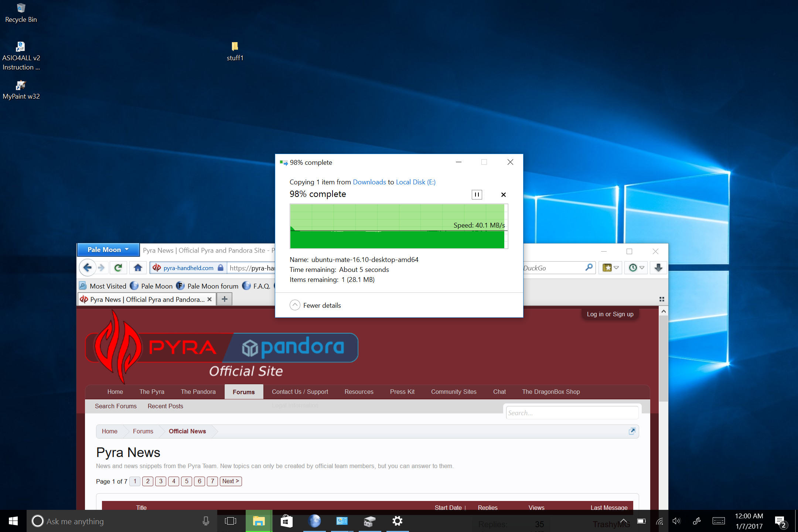This screenshot has width=798, height=532.
Task: Open the Downloads arrow icon in Pale Moon toolbar
Action: [658, 267]
